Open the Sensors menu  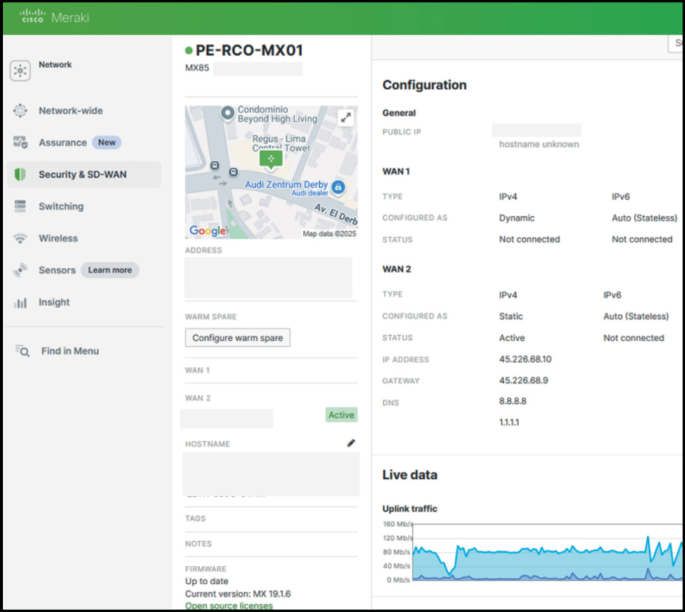tap(57, 270)
